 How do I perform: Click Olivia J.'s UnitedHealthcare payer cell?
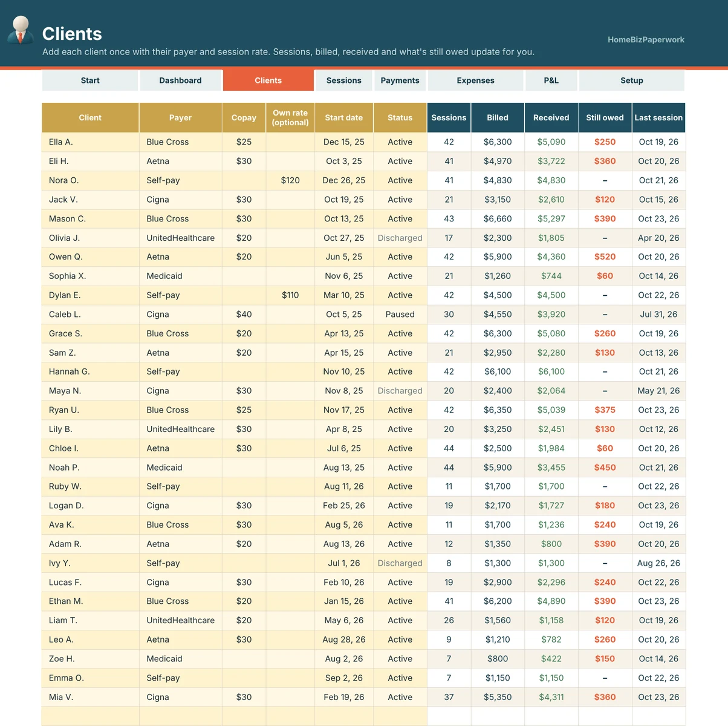(x=180, y=238)
